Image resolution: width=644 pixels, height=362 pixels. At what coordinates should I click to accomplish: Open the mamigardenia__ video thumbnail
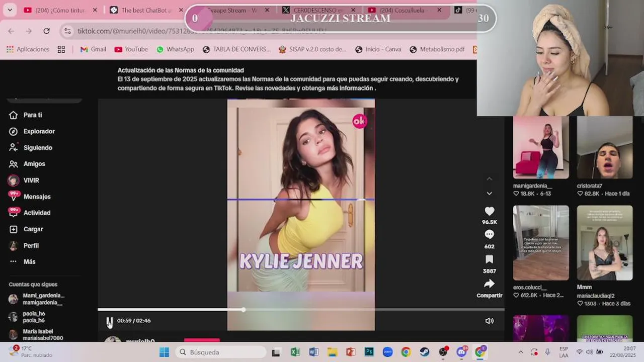541,148
